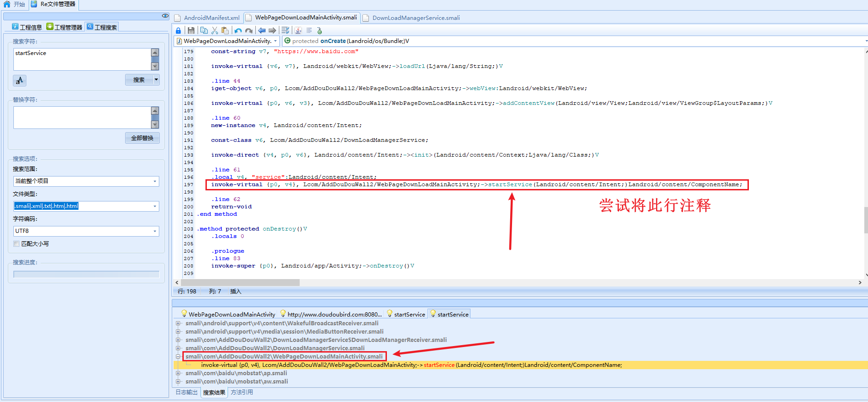Screen dimensions: 868x402
Task: Collapse WebPageDownLoadMainActivity.smali result node
Action: point(178,357)
